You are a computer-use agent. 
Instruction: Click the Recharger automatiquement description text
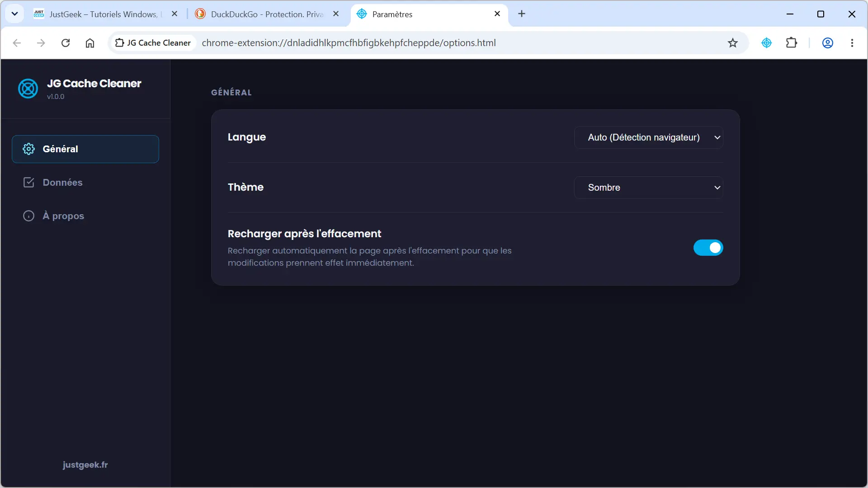pos(369,257)
